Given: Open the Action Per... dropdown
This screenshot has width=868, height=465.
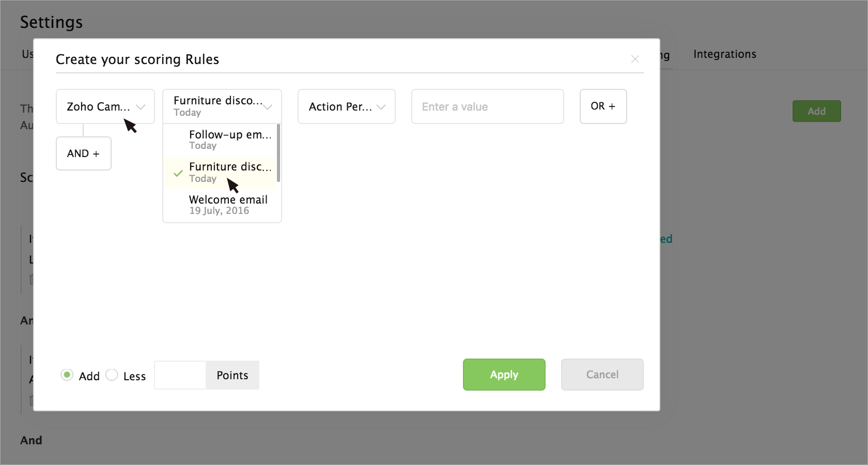Looking at the screenshot, I should (347, 106).
